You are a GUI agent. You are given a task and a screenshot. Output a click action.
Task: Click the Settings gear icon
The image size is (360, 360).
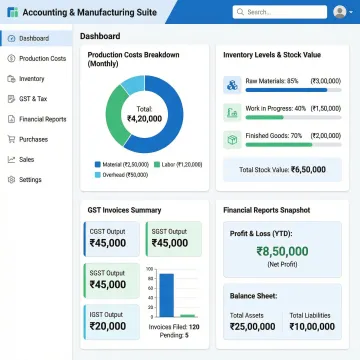pos(11,180)
